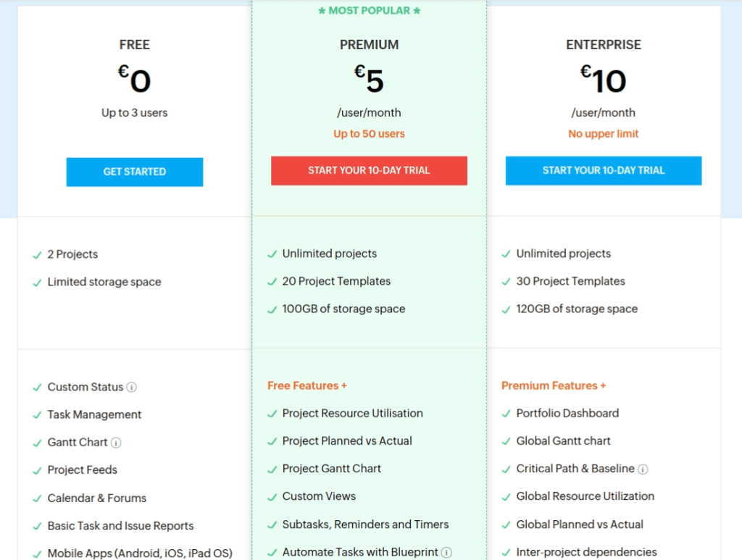Click the checkmark beside 2 Projects
The image size is (742, 560).
(x=36, y=254)
